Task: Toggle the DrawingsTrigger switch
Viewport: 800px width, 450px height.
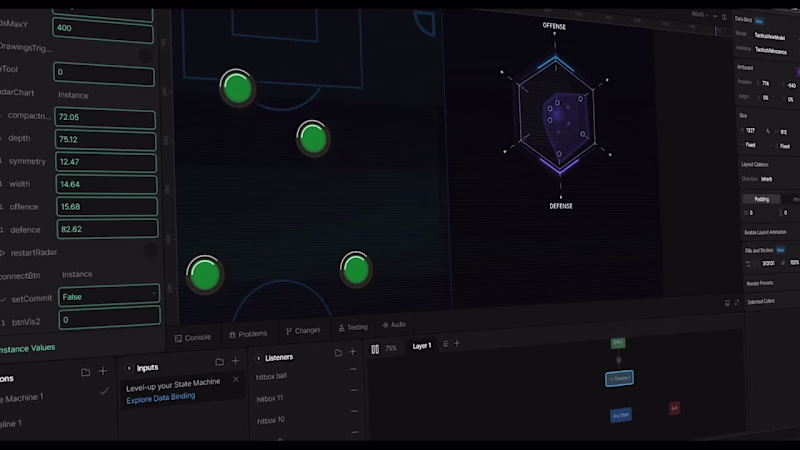Action: pos(146,55)
